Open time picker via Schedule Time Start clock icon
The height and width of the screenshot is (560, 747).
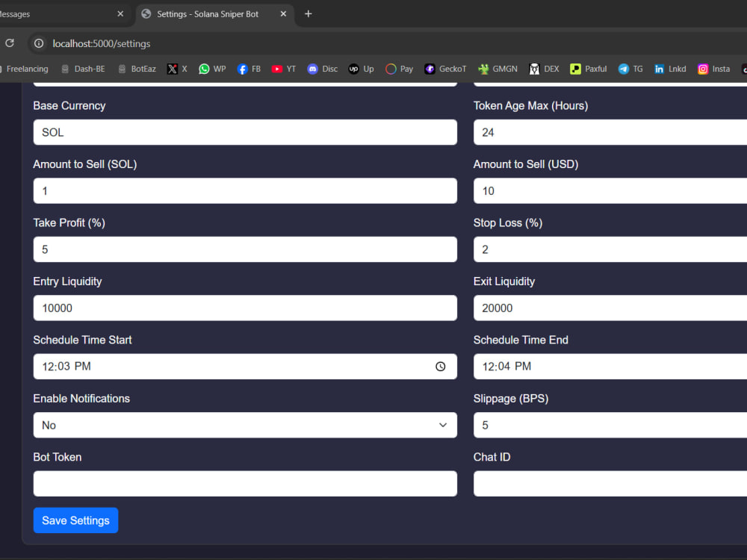pos(441,367)
